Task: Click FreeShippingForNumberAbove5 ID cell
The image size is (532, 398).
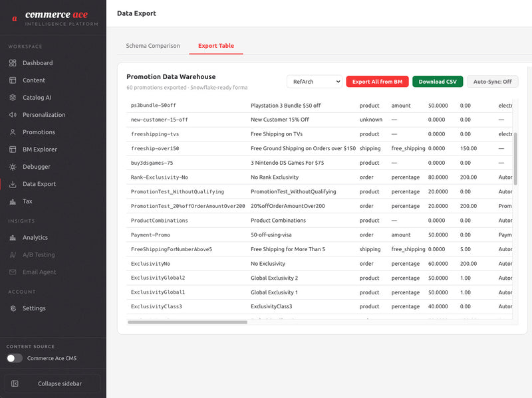Action: [172, 249]
